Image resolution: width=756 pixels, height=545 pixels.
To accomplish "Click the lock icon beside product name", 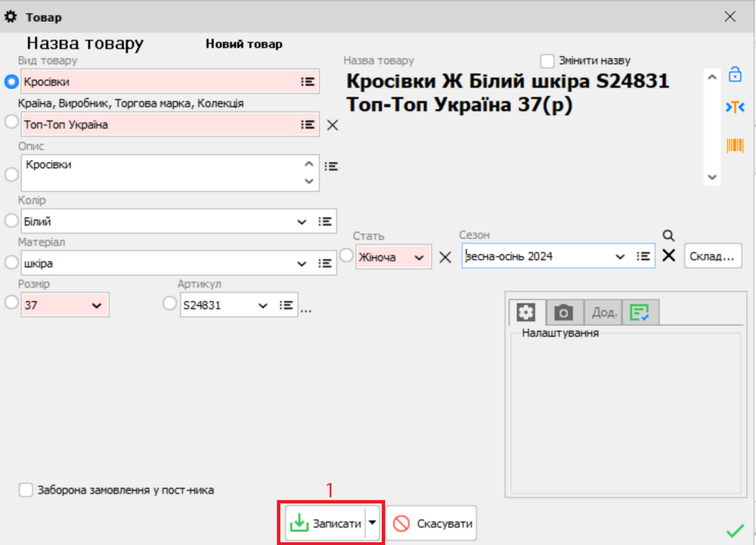I will pyautogui.click(x=734, y=74).
